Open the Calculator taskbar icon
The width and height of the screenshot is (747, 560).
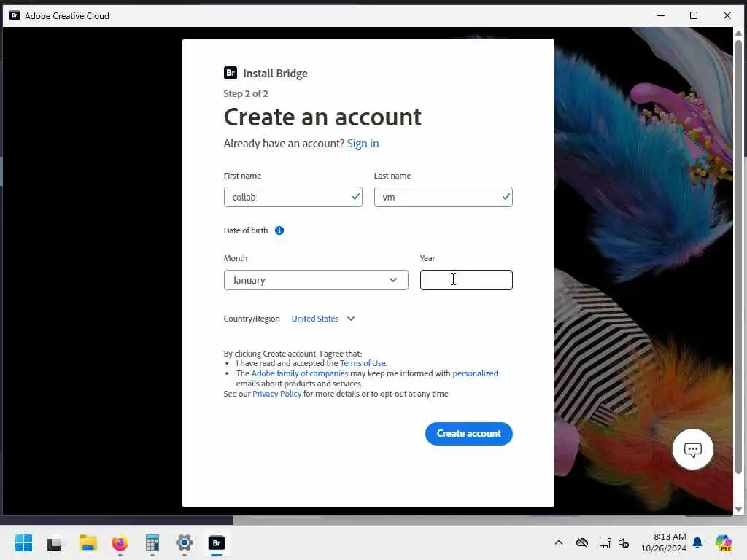[152, 542]
